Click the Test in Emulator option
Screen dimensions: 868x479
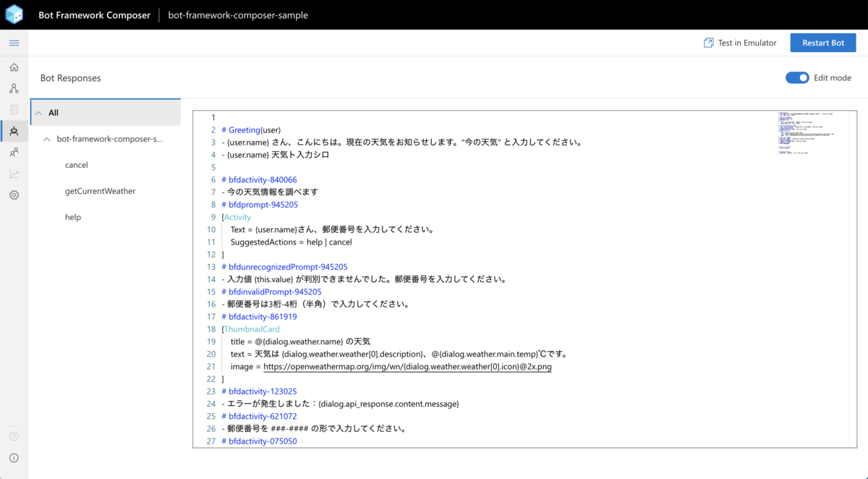(x=740, y=43)
